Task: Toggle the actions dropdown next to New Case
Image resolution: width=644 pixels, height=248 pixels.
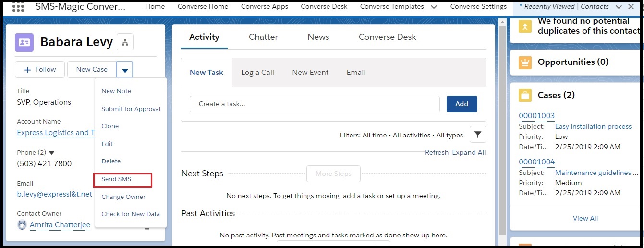Action: [125, 70]
